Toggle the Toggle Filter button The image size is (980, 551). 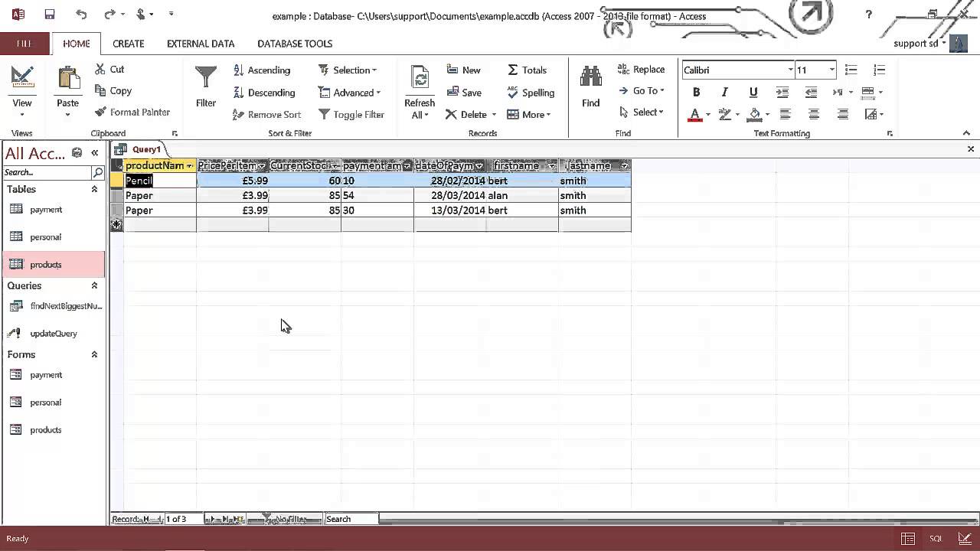(351, 114)
